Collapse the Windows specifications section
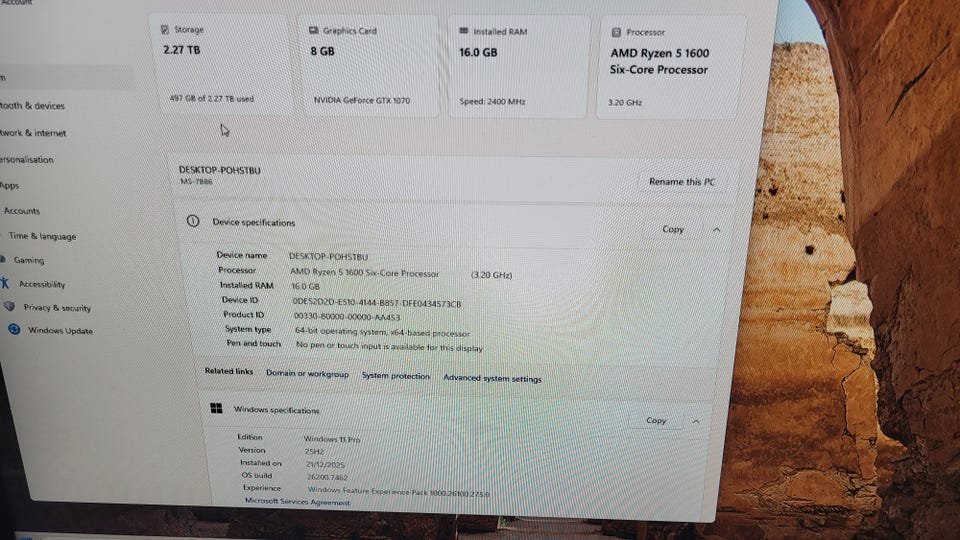The image size is (960, 540). pos(696,421)
